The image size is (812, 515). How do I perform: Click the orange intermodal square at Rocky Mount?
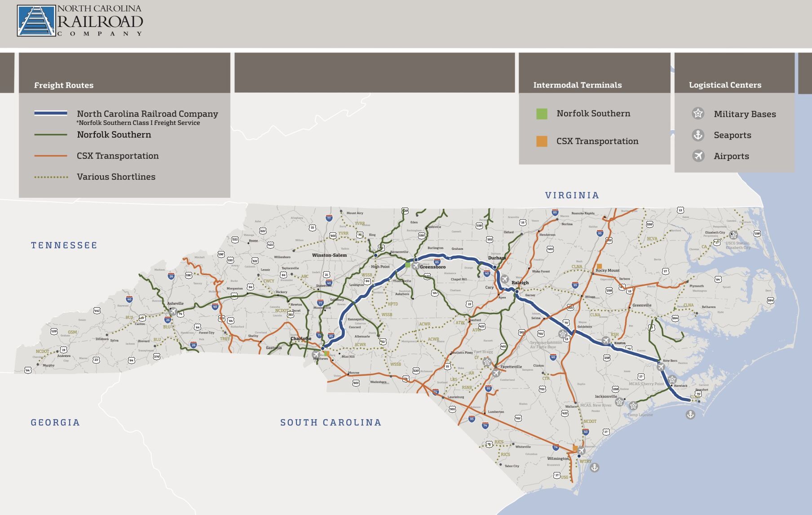[599, 266]
